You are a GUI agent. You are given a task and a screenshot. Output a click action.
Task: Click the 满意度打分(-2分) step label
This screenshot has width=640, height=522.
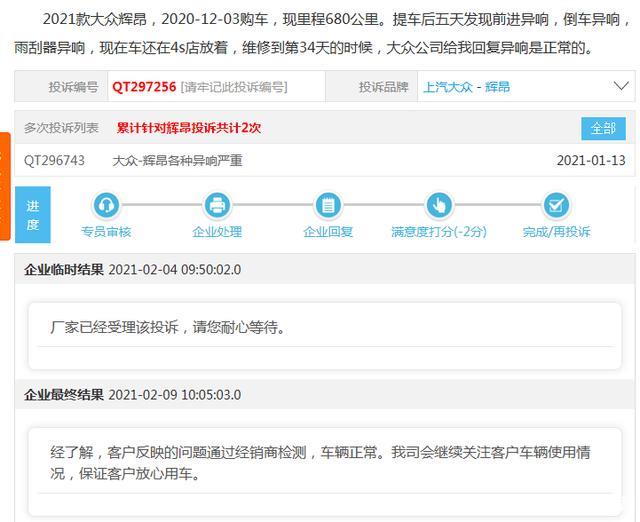tap(439, 232)
